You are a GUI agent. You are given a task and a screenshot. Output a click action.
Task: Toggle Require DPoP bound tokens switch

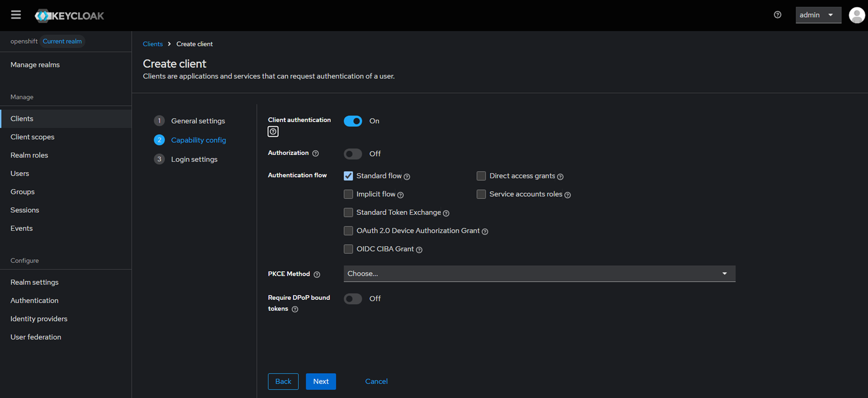[353, 299]
